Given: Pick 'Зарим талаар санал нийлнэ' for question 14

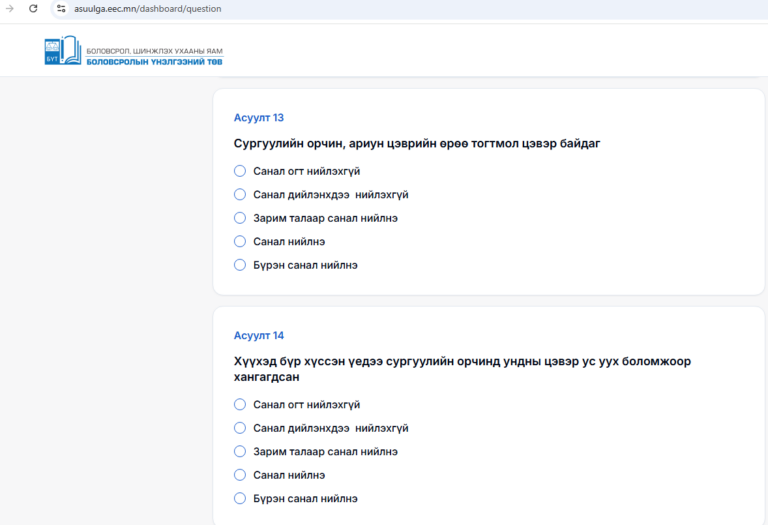Looking at the screenshot, I should pyautogui.click(x=240, y=451).
